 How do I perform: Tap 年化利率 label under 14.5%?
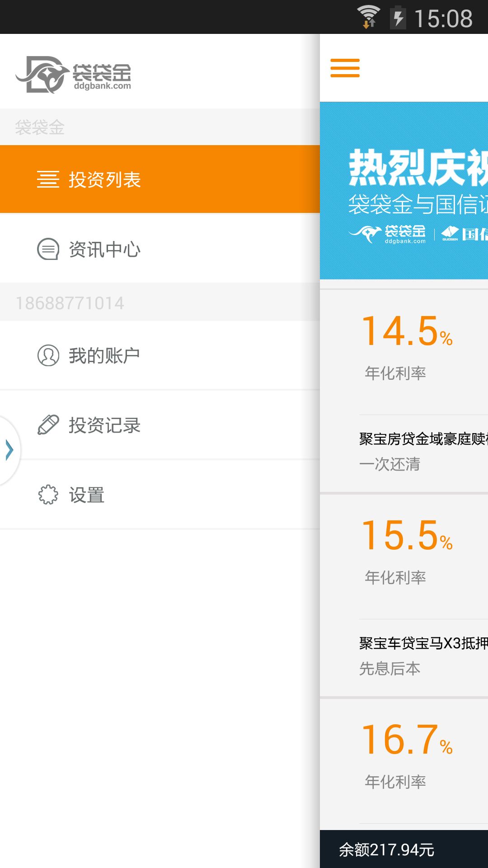tap(395, 373)
